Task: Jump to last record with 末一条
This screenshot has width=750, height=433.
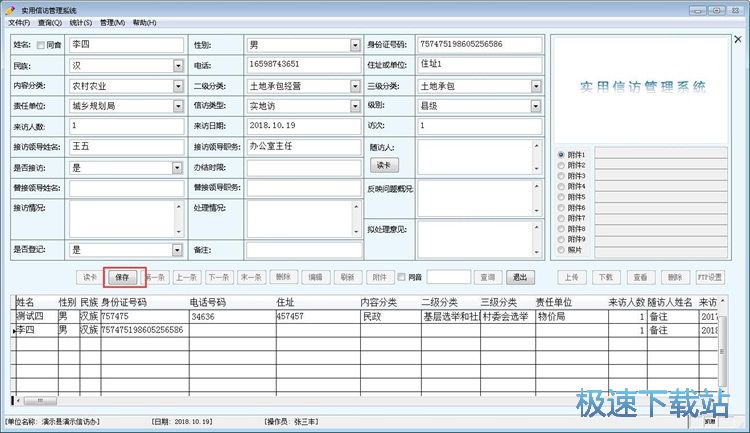Action: click(251, 277)
